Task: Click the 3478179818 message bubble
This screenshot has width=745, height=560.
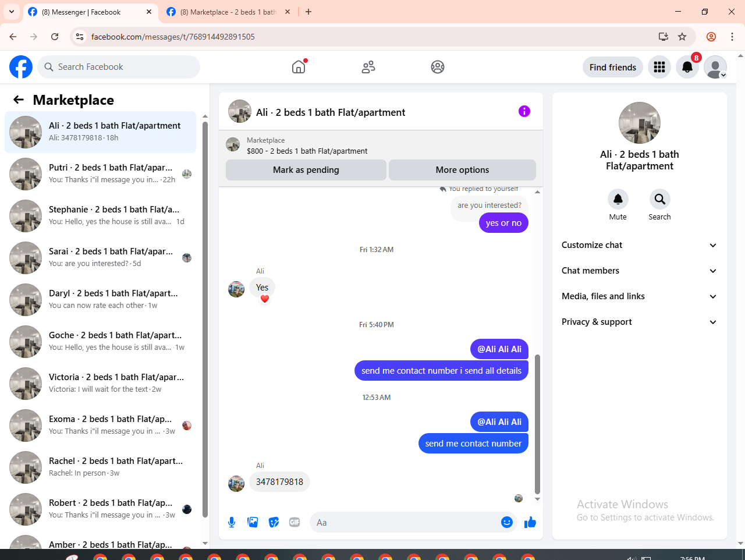Action: pos(279,482)
